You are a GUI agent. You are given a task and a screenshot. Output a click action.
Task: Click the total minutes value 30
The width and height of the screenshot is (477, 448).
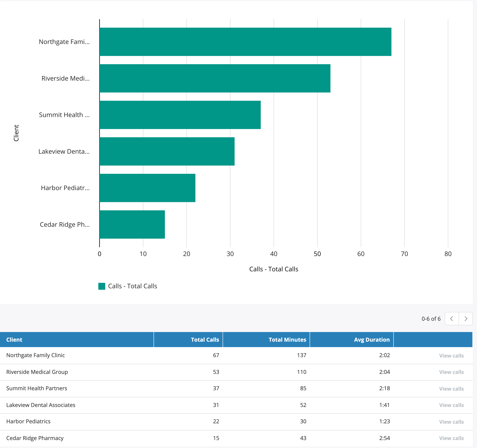click(x=303, y=421)
